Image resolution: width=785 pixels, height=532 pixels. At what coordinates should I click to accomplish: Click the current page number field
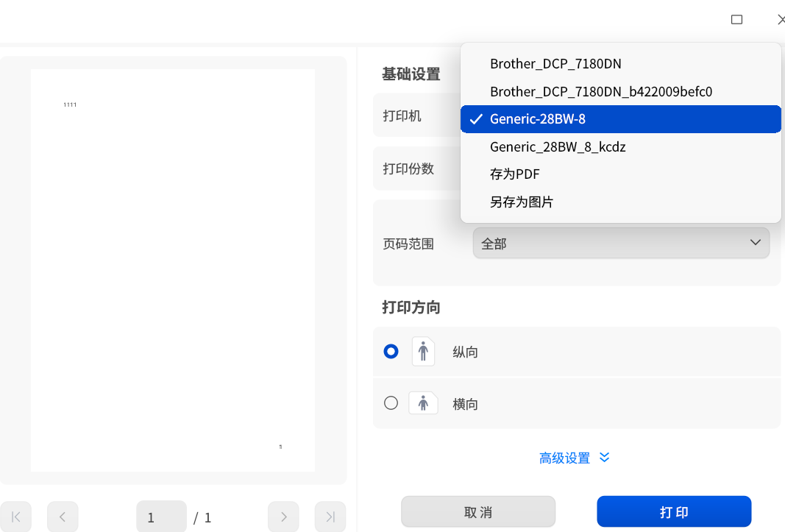(161, 517)
